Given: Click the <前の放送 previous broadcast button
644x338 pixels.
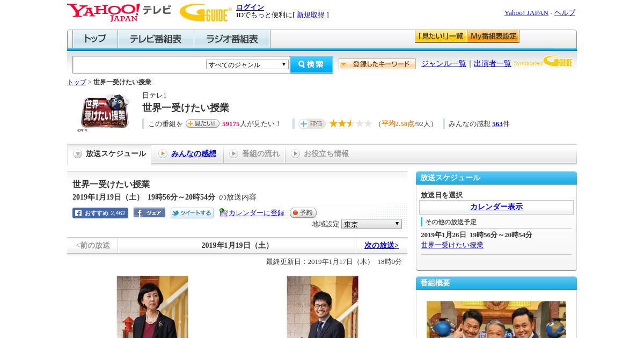Looking at the screenshot, I should point(93,246).
